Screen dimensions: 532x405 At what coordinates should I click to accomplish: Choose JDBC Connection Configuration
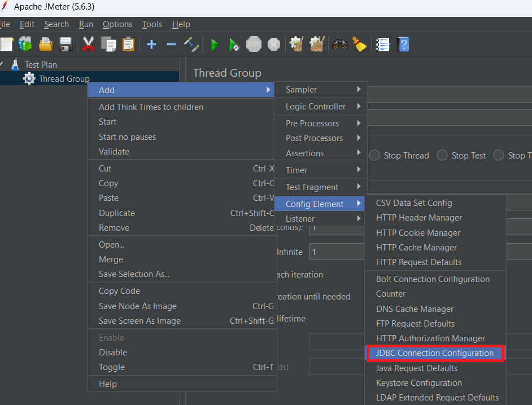pyautogui.click(x=435, y=353)
